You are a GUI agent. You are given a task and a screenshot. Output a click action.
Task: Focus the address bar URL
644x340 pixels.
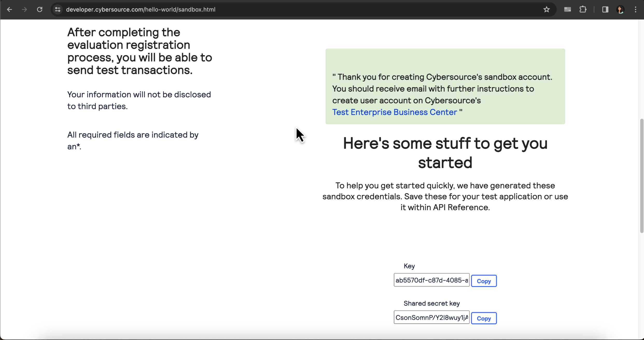pos(141,10)
